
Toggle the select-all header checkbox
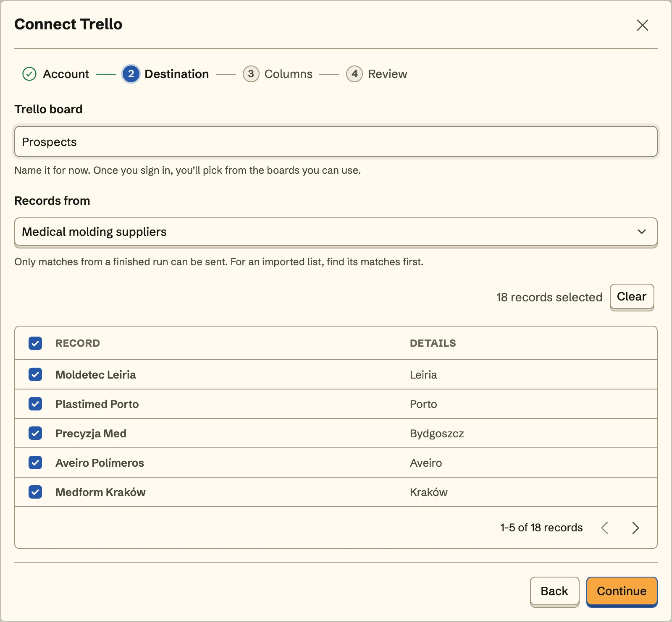point(35,343)
